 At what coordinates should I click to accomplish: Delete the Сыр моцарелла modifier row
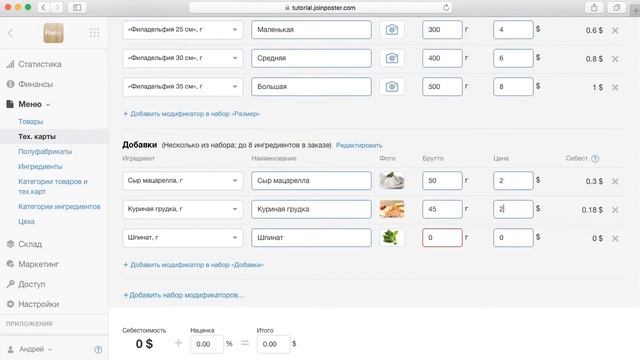point(615,181)
